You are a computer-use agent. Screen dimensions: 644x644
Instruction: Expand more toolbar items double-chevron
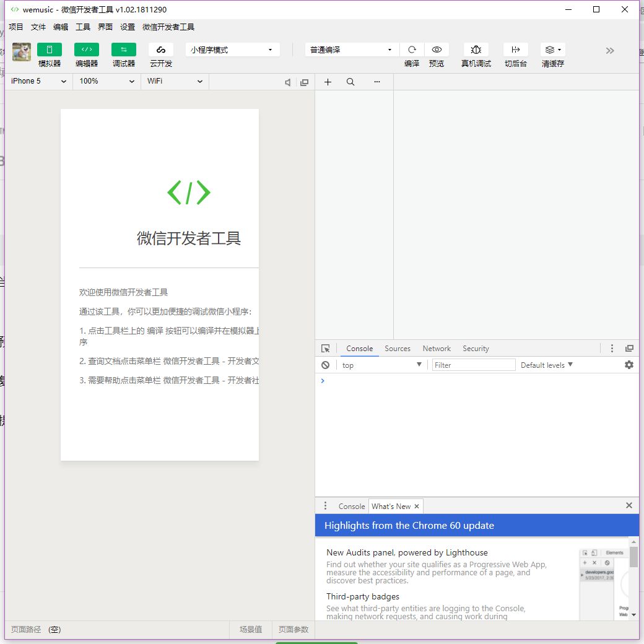610,51
